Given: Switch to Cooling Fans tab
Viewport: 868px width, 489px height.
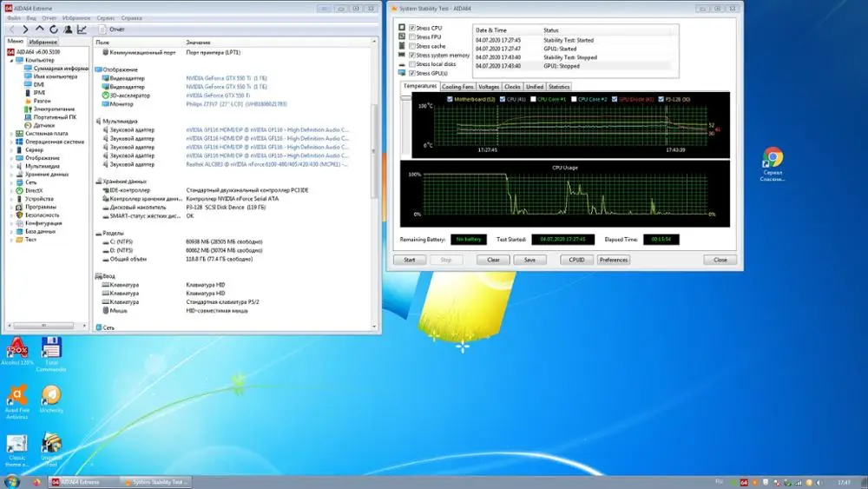Looking at the screenshot, I should (x=457, y=87).
